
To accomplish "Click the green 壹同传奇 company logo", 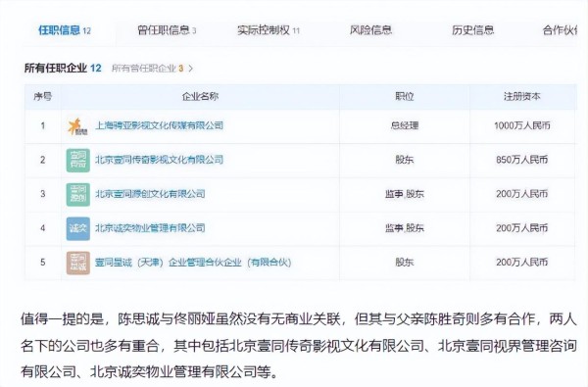I will (78, 161).
